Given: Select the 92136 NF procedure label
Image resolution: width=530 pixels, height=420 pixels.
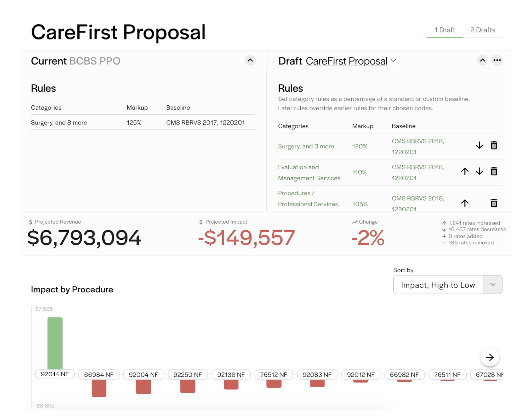Looking at the screenshot, I should 231,375.
